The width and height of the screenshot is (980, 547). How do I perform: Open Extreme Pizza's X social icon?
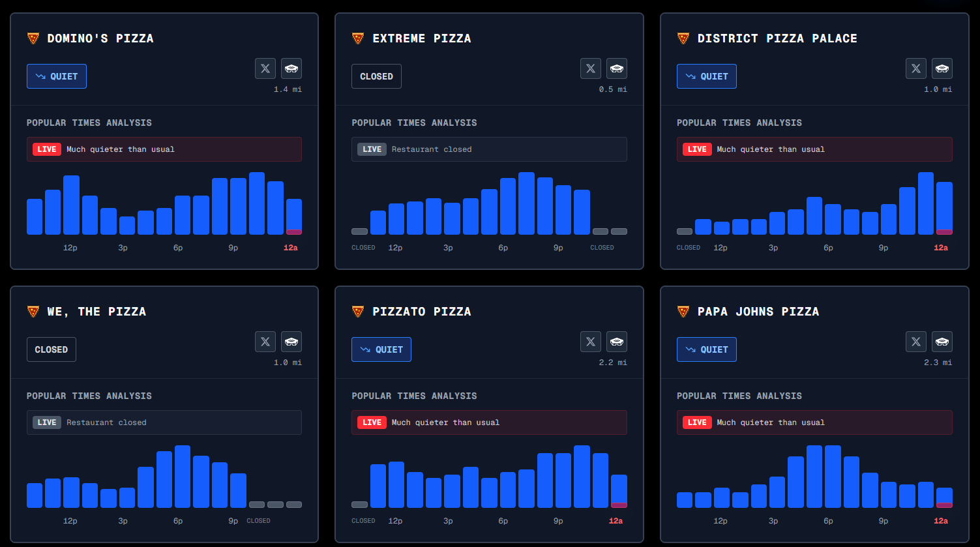pyautogui.click(x=591, y=68)
